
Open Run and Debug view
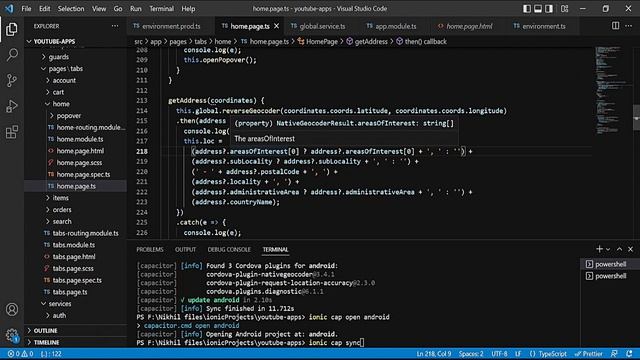[12, 106]
